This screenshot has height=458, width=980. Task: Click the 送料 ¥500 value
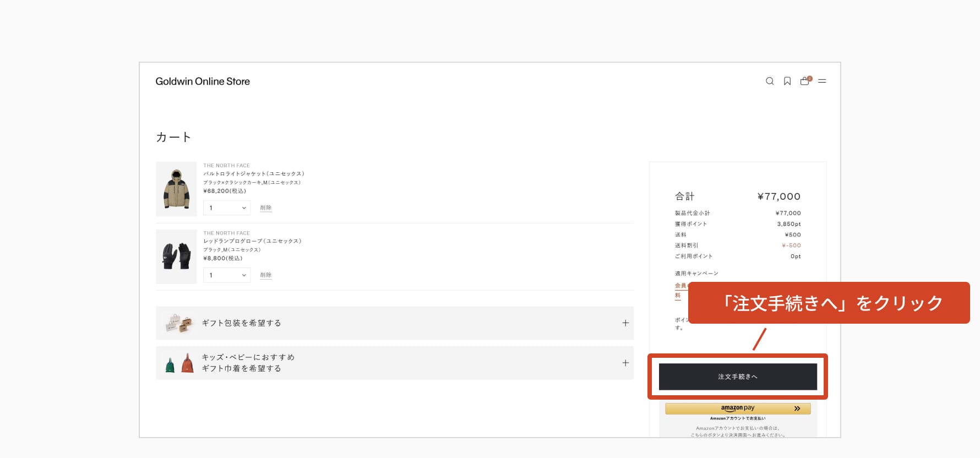793,235
